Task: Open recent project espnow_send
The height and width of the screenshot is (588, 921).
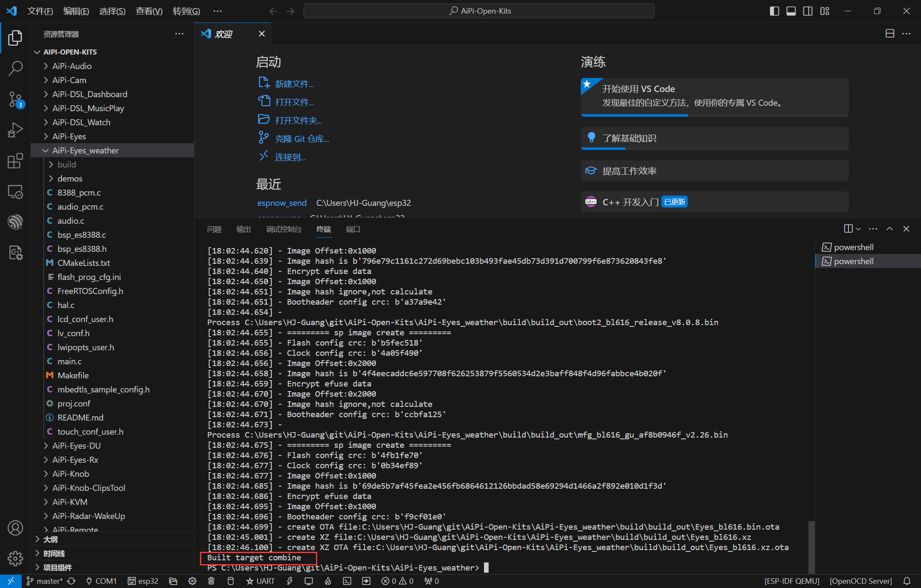Action: [282, 203]
